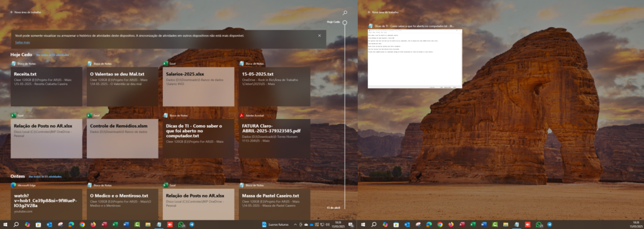
Task: Open the Controle de Remédios.xlsm card
Action: pos(123,138)
